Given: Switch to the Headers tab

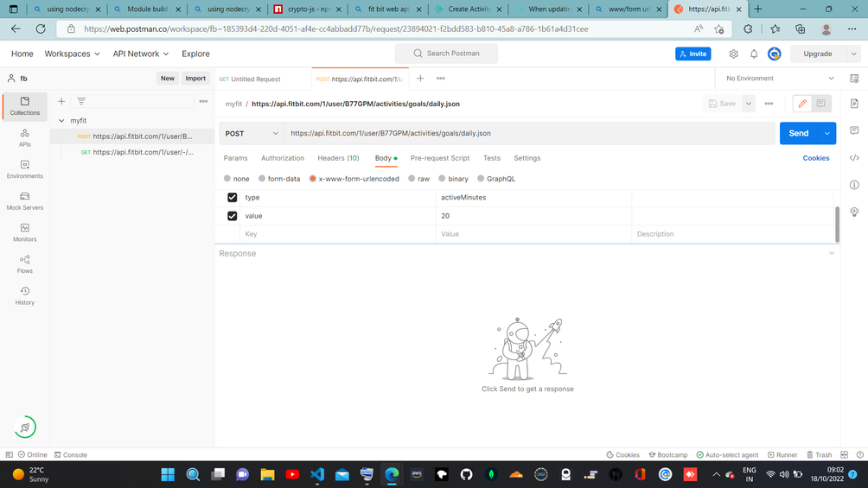Looking at the screenshot, I should click(x=338, y=158).
